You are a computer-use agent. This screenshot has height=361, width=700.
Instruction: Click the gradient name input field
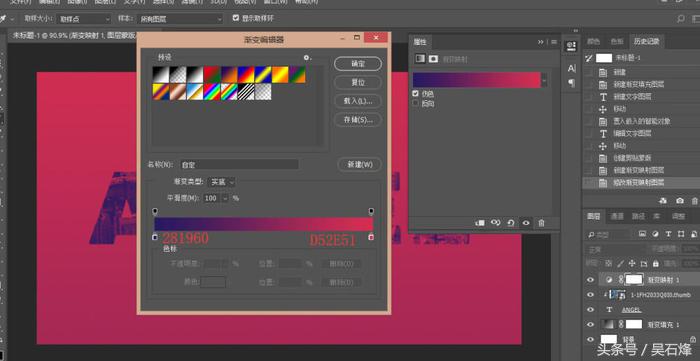[x=239, y=165]
